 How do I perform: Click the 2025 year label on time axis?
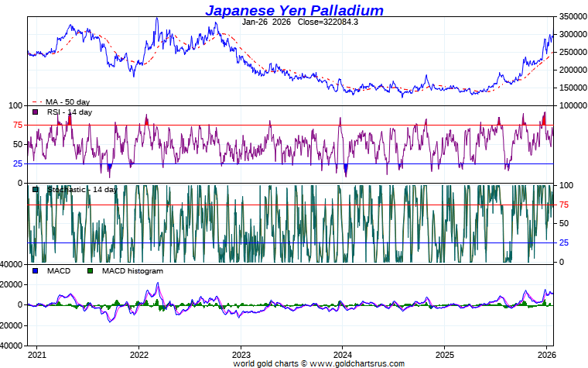444,355
